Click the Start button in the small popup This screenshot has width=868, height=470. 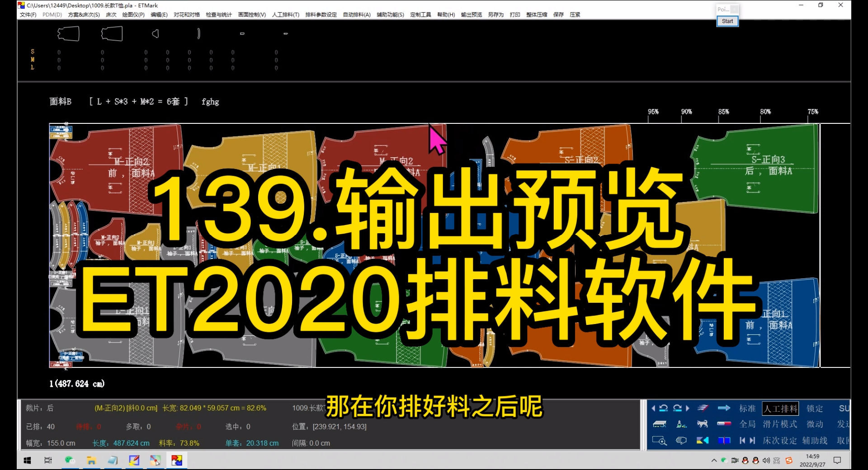coord(727,21)
